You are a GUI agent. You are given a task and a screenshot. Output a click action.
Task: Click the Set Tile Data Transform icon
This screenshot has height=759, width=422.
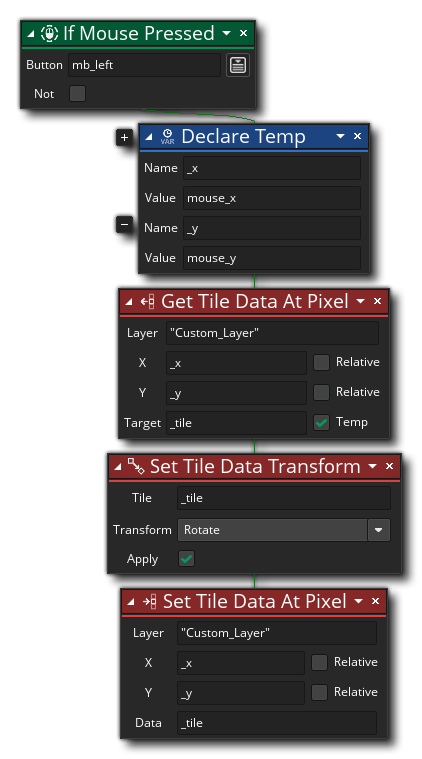(x=136, y=466)
